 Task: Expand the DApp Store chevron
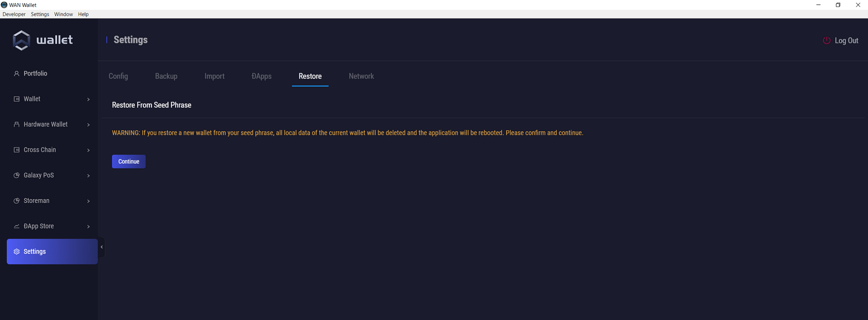(x=89, y=227)
